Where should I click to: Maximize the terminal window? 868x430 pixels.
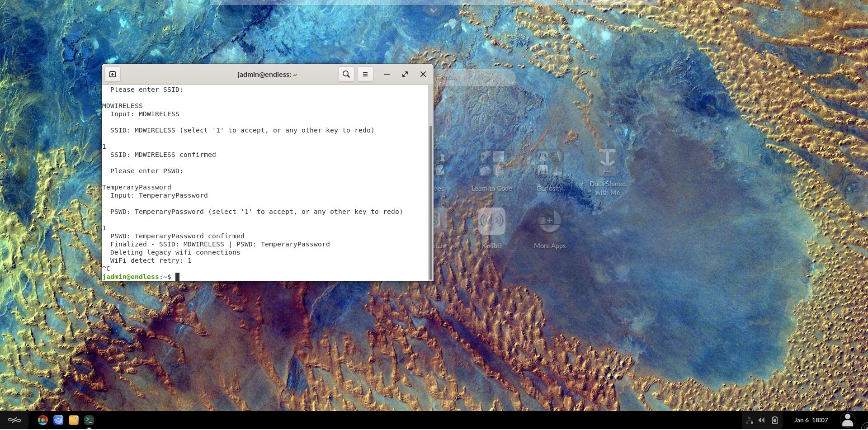tap(405, 74)
